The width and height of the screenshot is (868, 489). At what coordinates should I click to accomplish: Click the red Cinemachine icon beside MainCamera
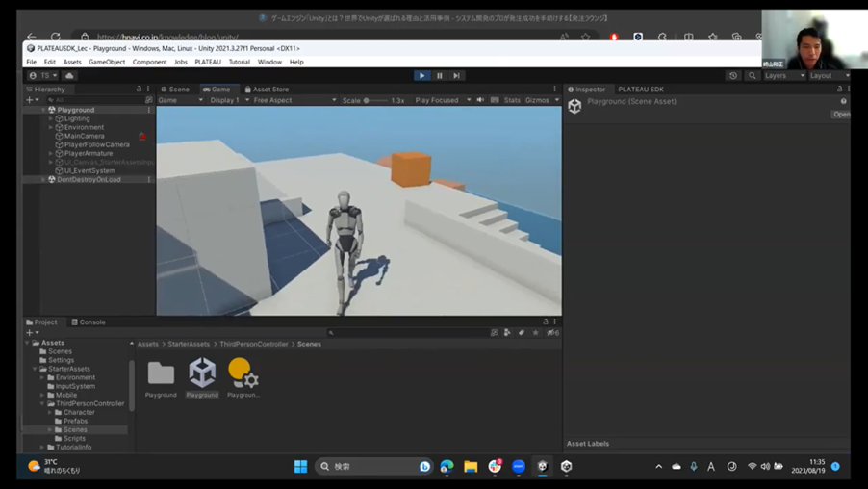(x=142, y=137)
